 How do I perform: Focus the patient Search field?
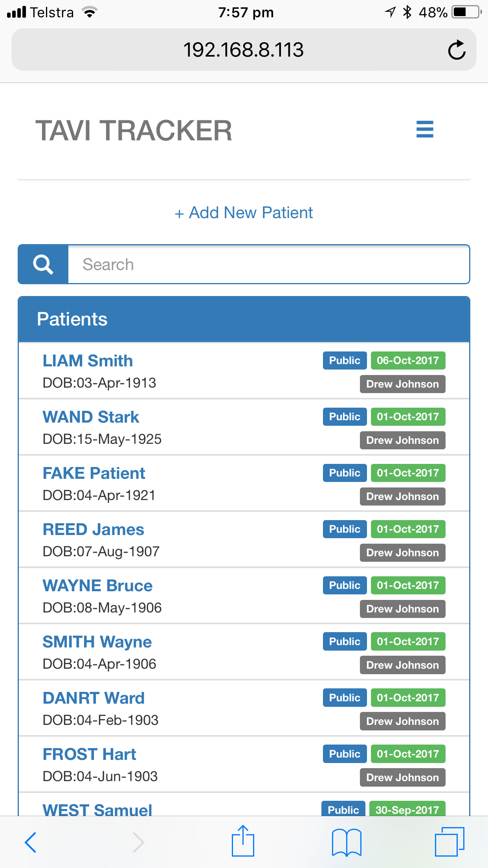pos(269,264)
